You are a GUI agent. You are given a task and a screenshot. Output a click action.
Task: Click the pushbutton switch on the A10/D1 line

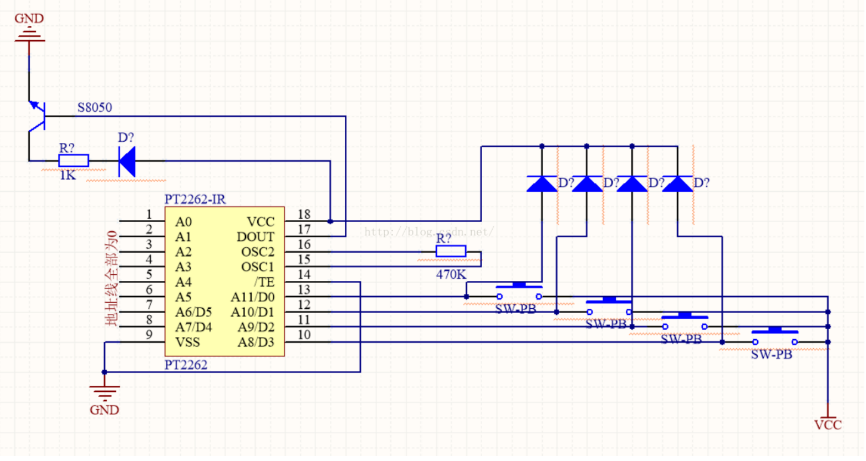[x=609, y=306]
